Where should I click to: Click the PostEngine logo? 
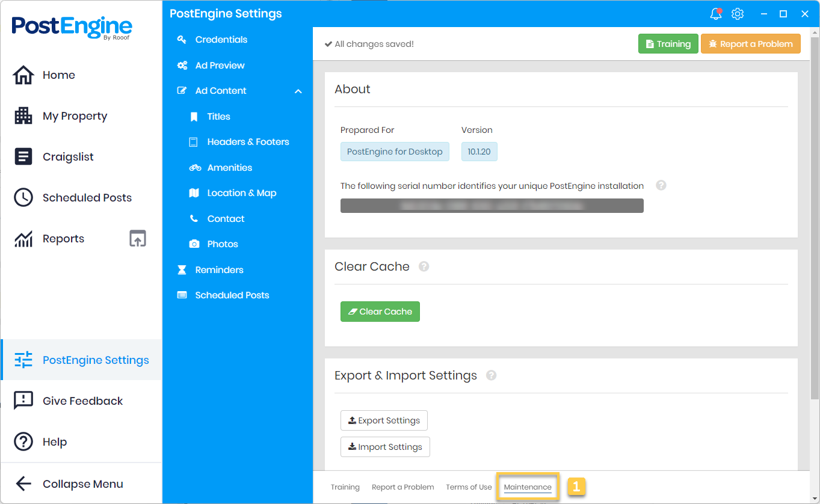[72, 27]
